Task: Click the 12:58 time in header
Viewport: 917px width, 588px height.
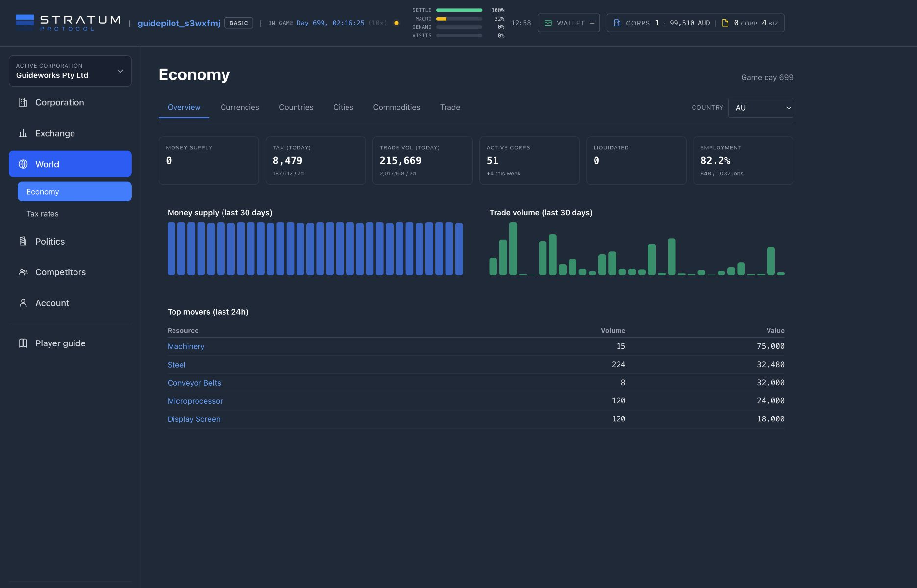Action: 521,23
